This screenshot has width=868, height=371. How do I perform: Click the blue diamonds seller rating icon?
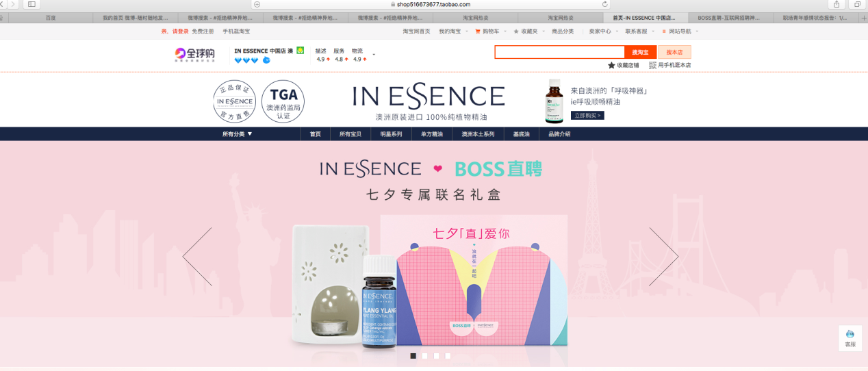(246, 60)
